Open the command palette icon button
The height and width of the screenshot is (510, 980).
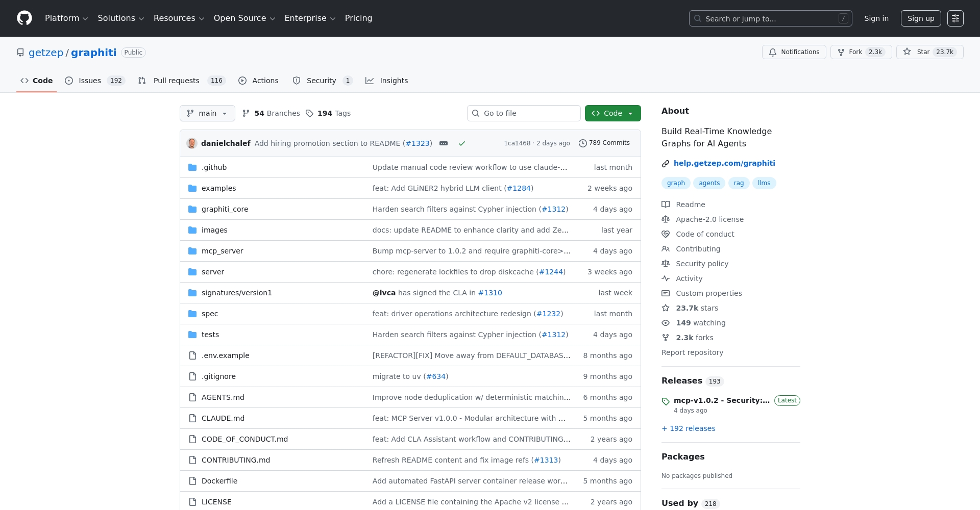tap(955, 18)
